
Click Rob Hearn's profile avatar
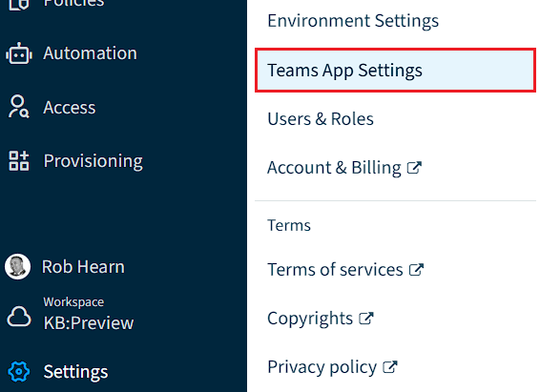[17, 267]
